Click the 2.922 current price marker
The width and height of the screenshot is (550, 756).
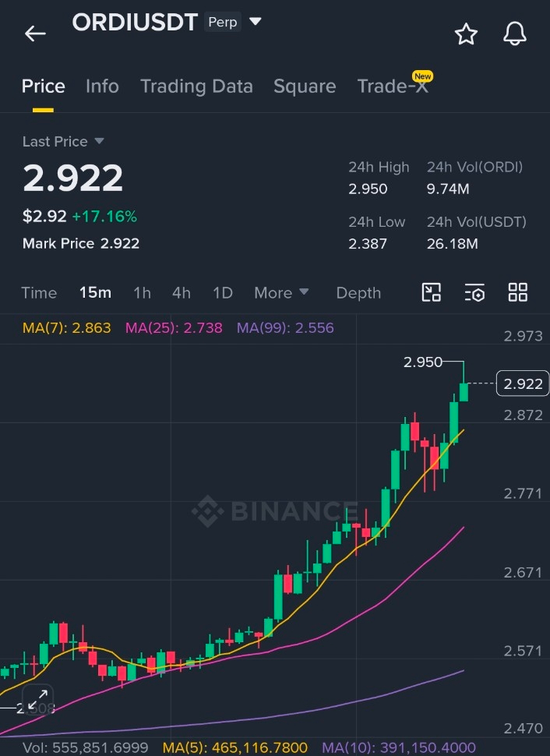[523, 383]
